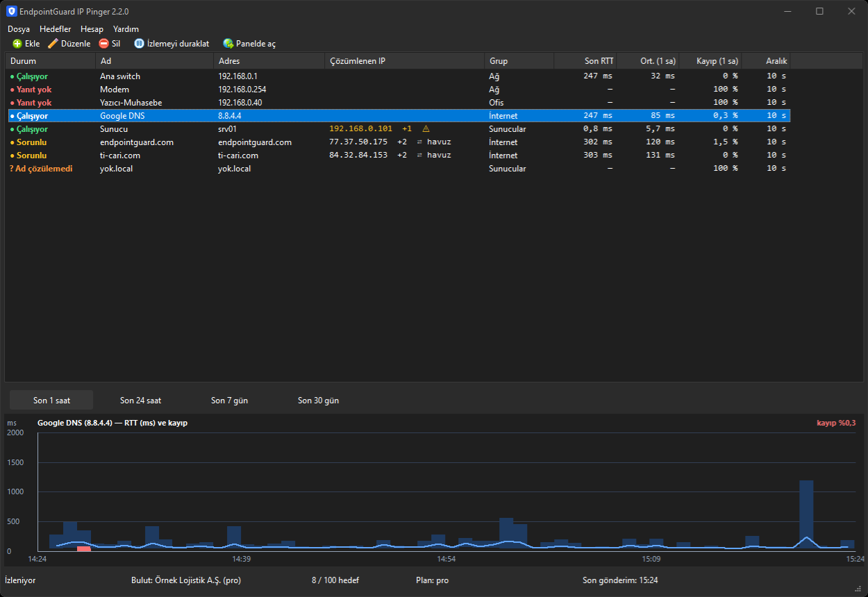Click resolved IP 77.37.50.175

coord(358,142)
